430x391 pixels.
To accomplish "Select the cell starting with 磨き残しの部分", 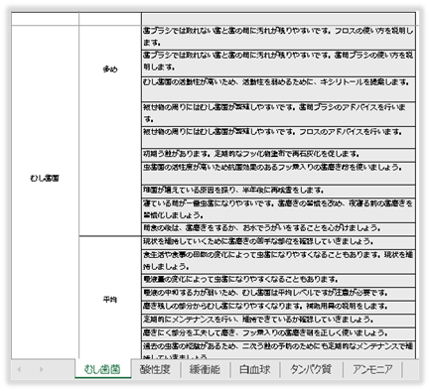I will pos(278,307).
